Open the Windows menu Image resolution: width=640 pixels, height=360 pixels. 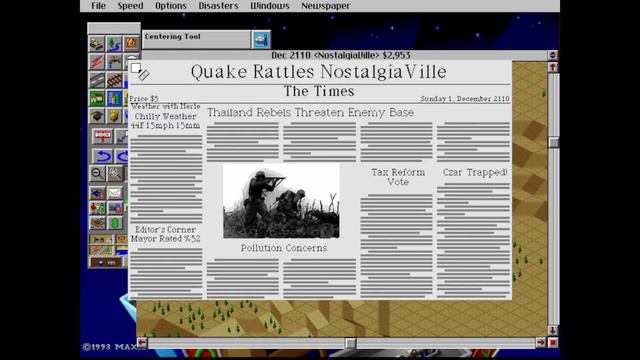269,6
